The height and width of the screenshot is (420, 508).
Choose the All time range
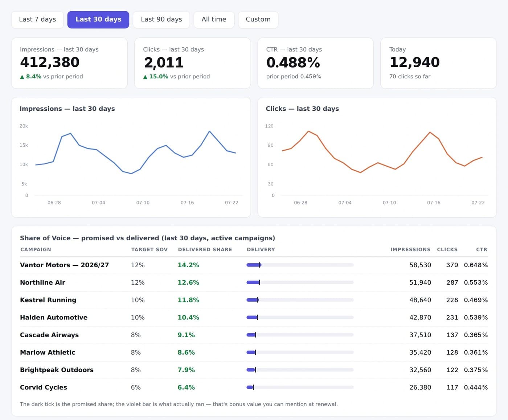coord(214,20)
